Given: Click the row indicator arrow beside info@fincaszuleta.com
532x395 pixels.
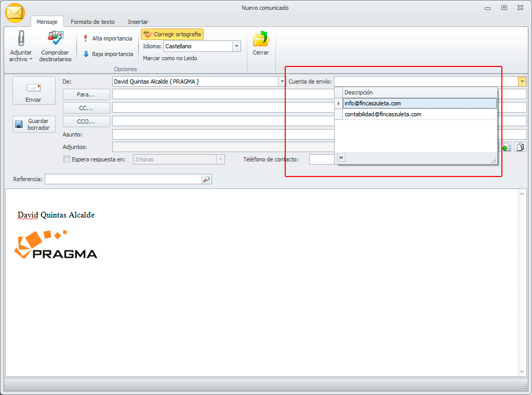Looking at the screenshot, I should click(x=339, y=103).
